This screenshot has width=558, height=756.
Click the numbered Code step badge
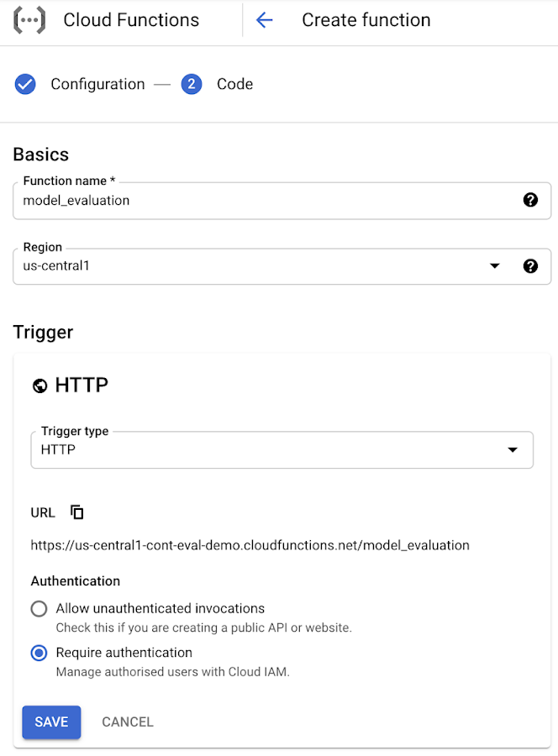tap(192, 84)
